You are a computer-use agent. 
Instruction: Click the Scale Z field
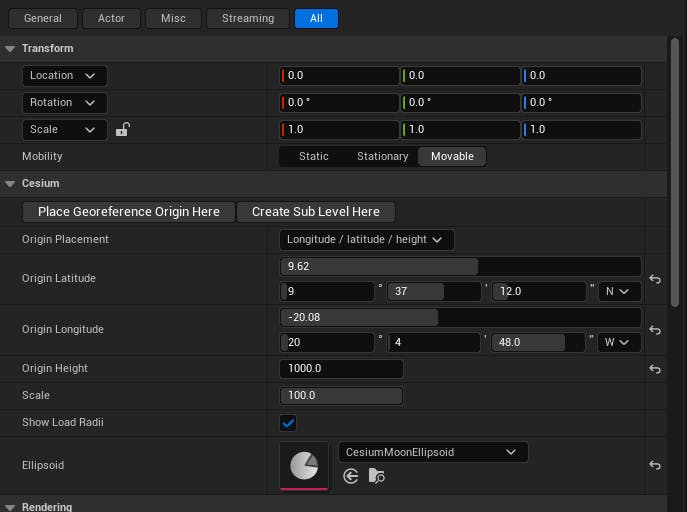(x=581, y=130)
